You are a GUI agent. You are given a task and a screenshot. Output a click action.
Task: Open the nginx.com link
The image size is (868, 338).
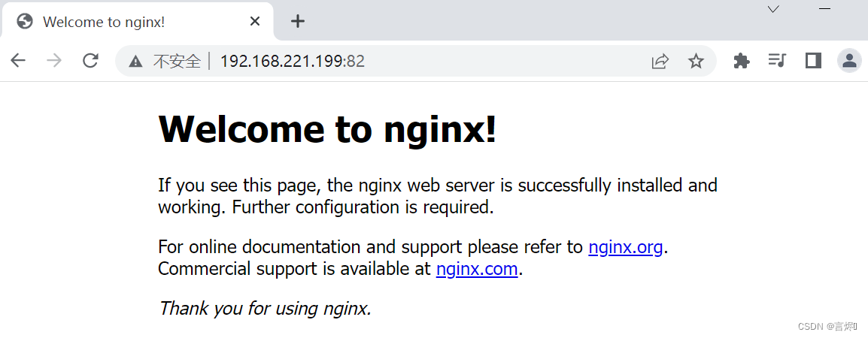tap(477, 269)
